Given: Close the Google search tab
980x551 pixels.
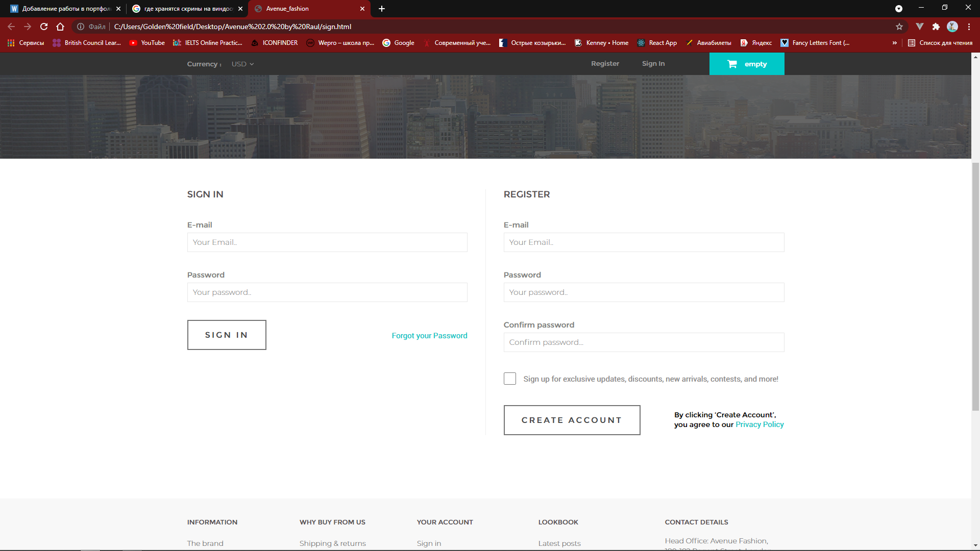Looking at the screenshot, I should pyautogui.click(x=240, y=9).
